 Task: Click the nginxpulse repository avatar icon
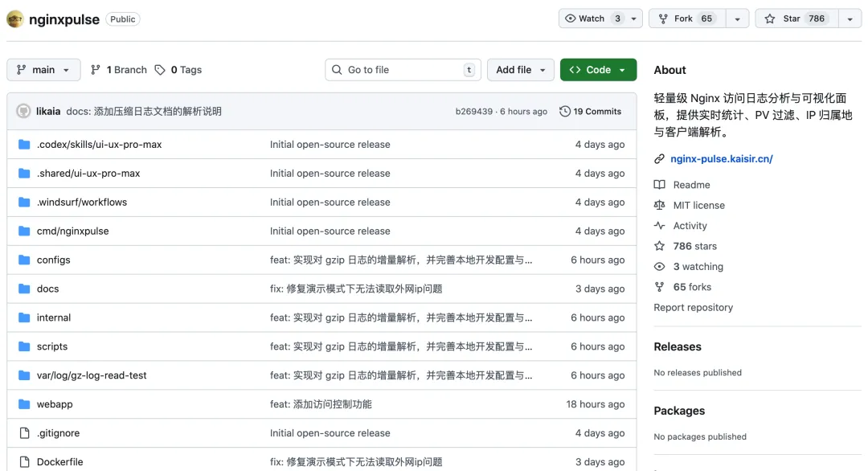(15, 18)
